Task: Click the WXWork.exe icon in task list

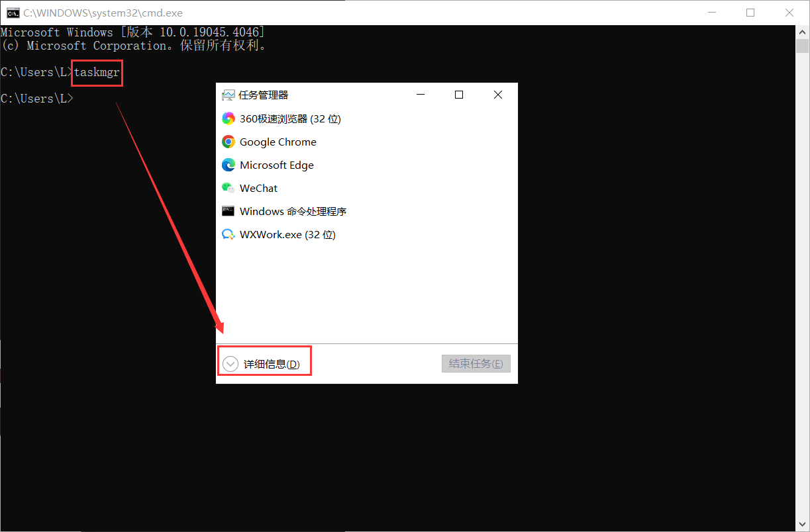Action: (x=228, y=234)
